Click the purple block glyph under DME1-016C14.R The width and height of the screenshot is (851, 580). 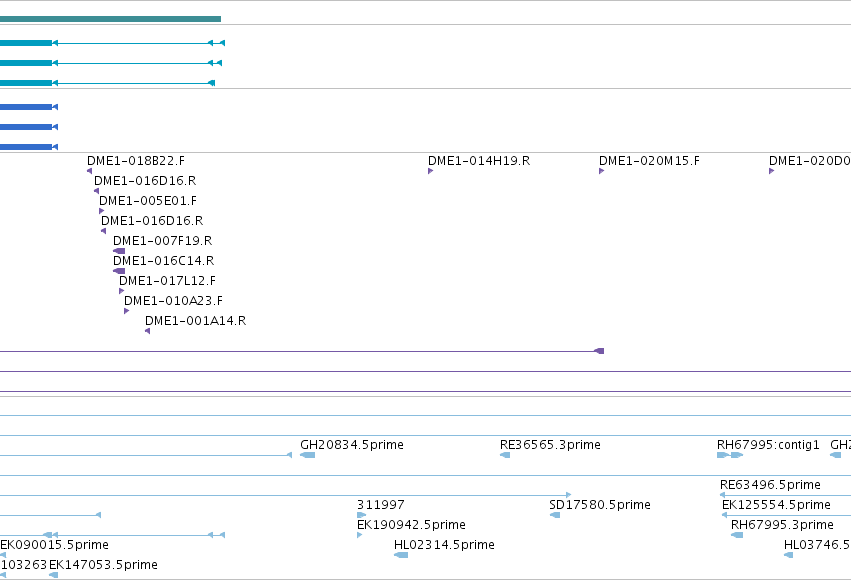click(119, 271)
